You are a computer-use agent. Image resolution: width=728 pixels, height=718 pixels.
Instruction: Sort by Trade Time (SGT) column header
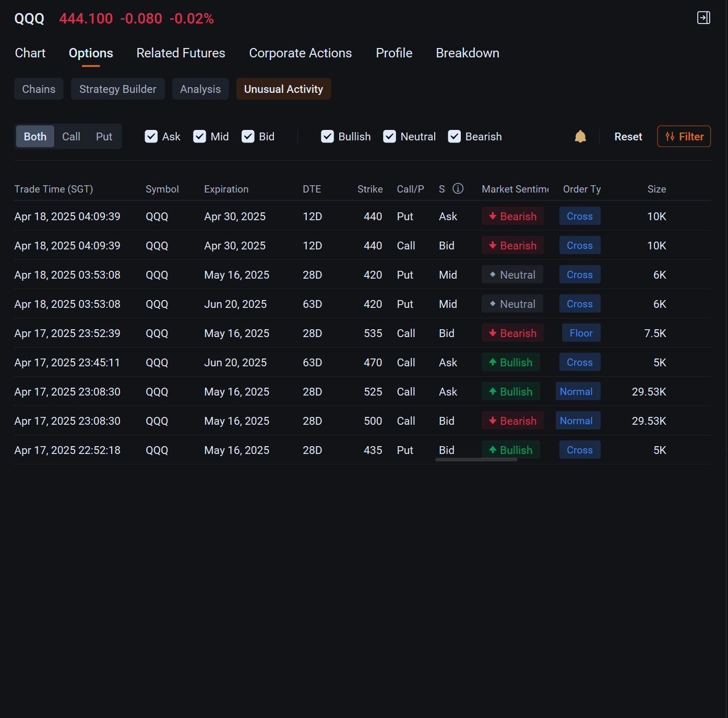click(53, 189)
